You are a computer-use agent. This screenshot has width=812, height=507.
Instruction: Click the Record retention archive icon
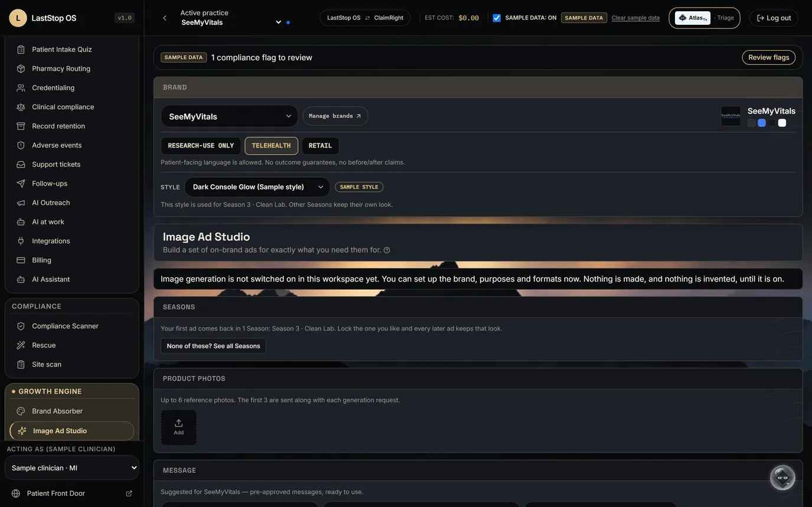click(x=21, y=126)
